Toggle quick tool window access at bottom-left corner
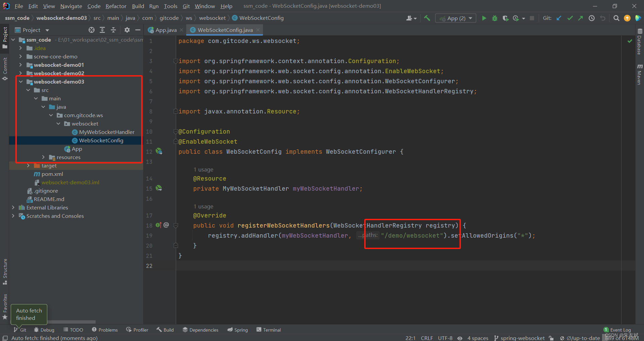Viewport: 644px width, 341px height. pos(5,338)
